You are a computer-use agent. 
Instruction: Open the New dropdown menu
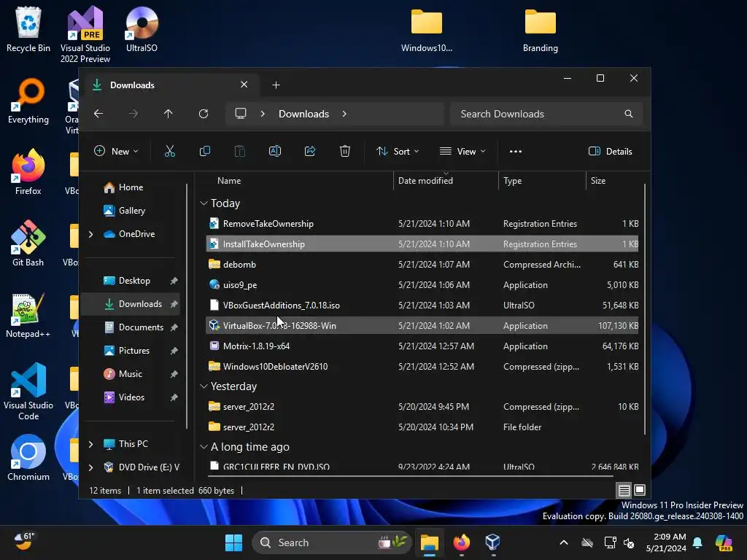[116, 152]
